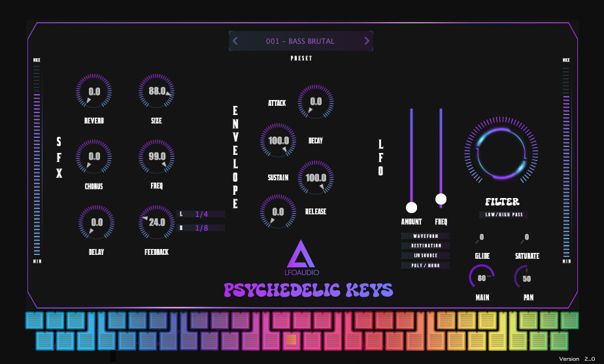Click the MIN label below right meter
This screenshot has width=604, height=364.
(567, 261)
